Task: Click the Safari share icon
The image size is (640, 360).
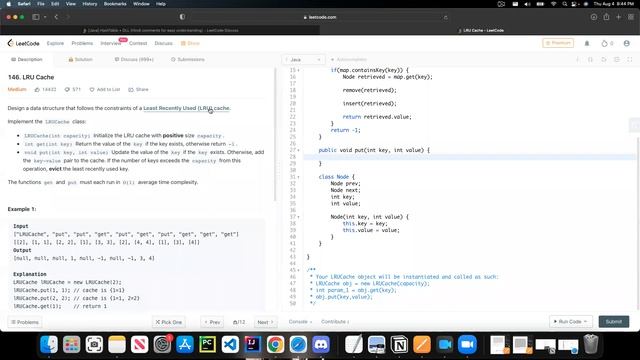Action: (606, 17)
